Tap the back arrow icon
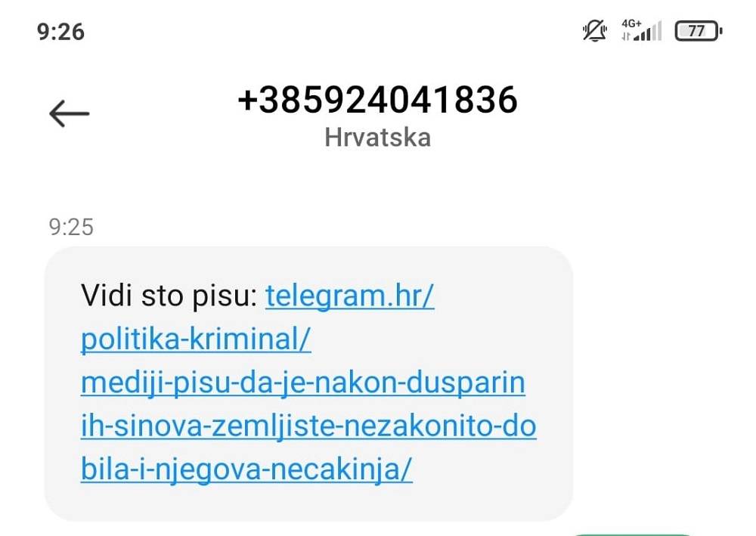The width and height of the screenshot is (756, 536). pos(70,113)
